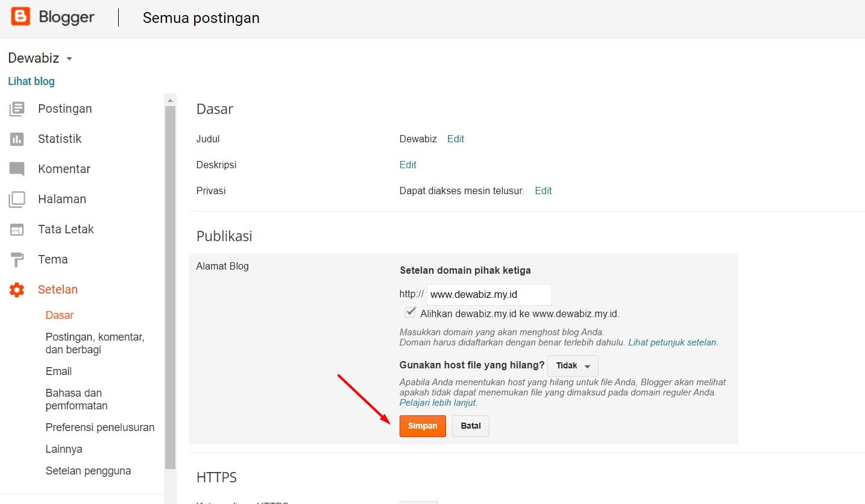This screenshot has width=865, height=504.
Task: Click the Halaman pages icon
Action: (17, 200)
